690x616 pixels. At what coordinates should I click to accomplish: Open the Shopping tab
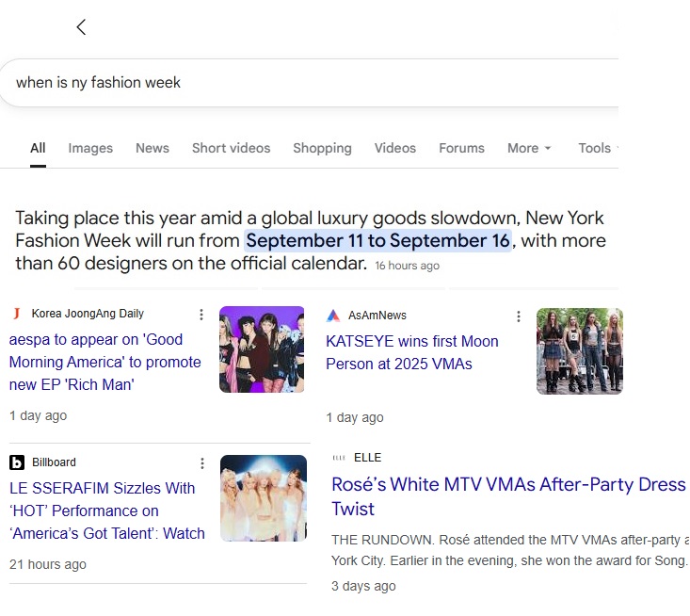tap(322, 148)
